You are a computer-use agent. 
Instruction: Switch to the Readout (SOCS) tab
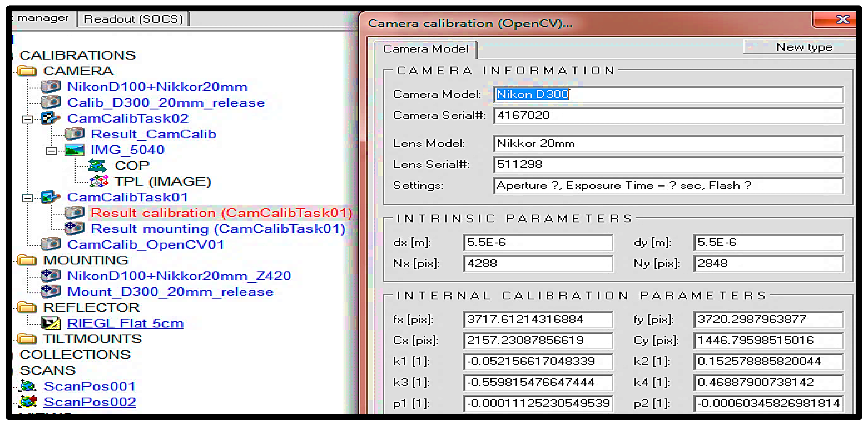click(x=133, y=19)
